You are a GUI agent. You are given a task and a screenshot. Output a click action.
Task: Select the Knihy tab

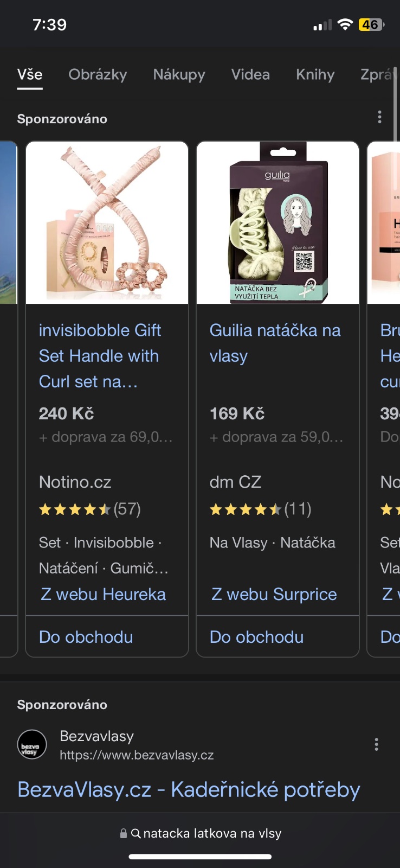315,75
